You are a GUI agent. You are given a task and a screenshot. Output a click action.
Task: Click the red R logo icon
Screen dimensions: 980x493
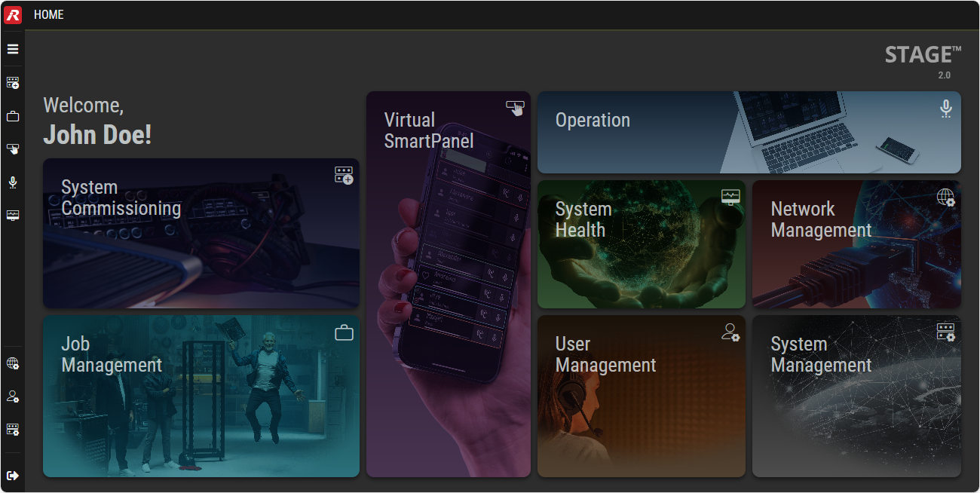pos(13,14)
